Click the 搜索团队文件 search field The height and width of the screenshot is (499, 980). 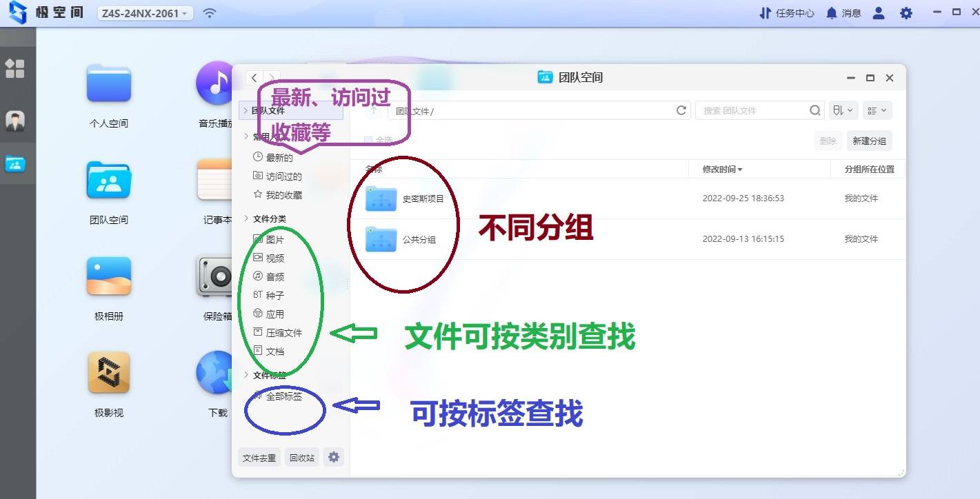(x=759, y=110)
